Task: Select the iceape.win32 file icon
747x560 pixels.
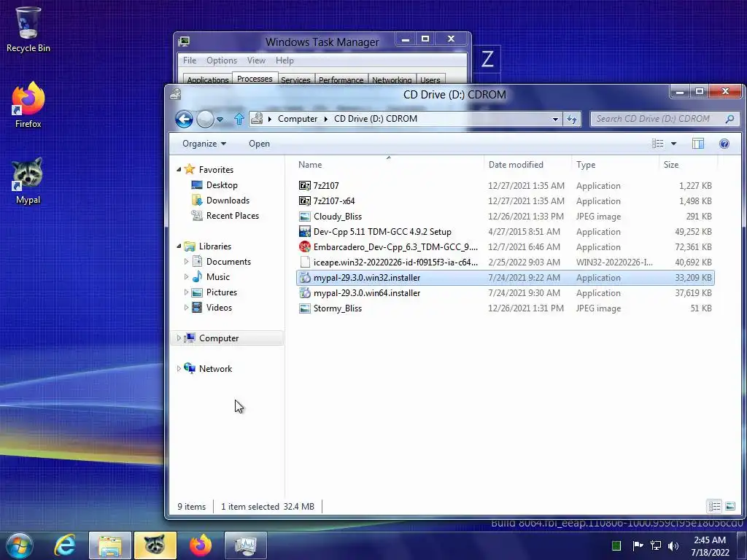Action: click(305, 262)
